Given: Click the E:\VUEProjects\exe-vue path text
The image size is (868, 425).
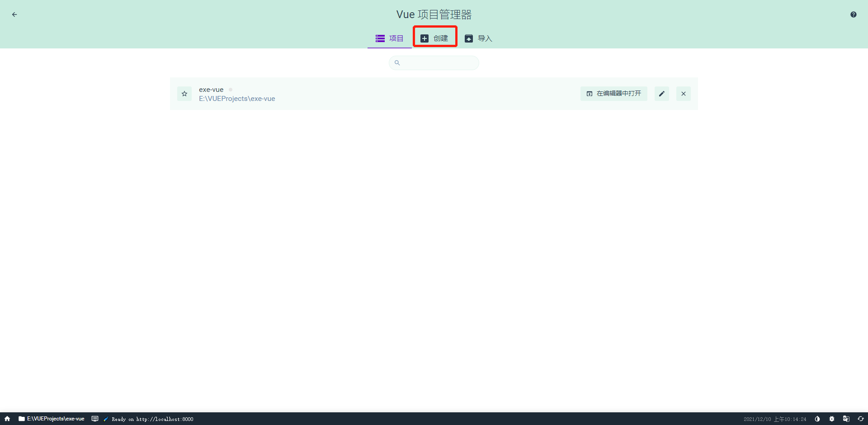Looking at the screenshot, I should pos(237,99).
